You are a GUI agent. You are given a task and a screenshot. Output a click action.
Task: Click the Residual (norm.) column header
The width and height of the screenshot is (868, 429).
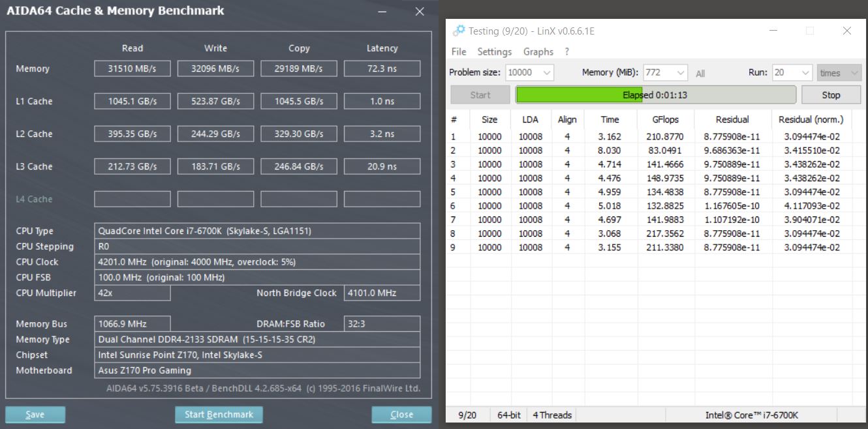tap(811, 119)
